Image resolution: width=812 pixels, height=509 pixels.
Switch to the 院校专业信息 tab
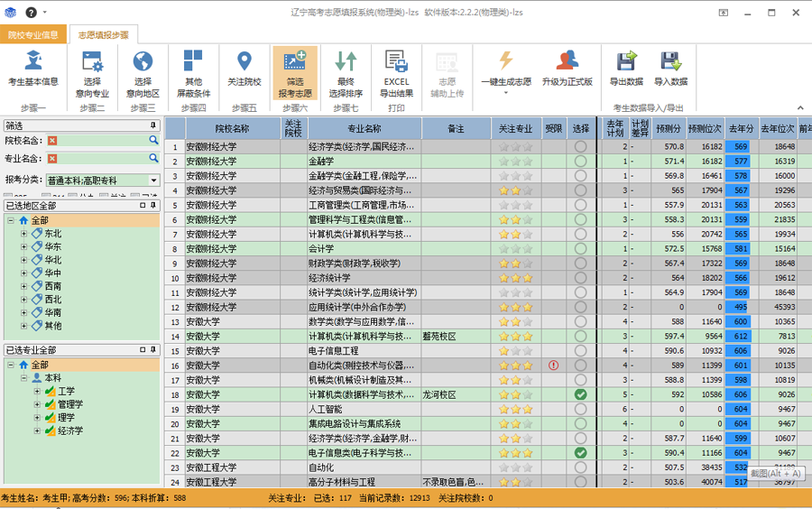point(33,34)
